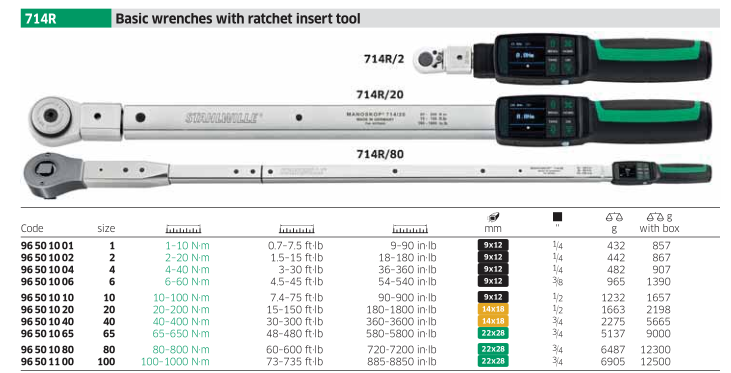Viewport: 731px width, 373px height.
Task: Click the '30-300 ft·lb' value
Action: point(295,322)
